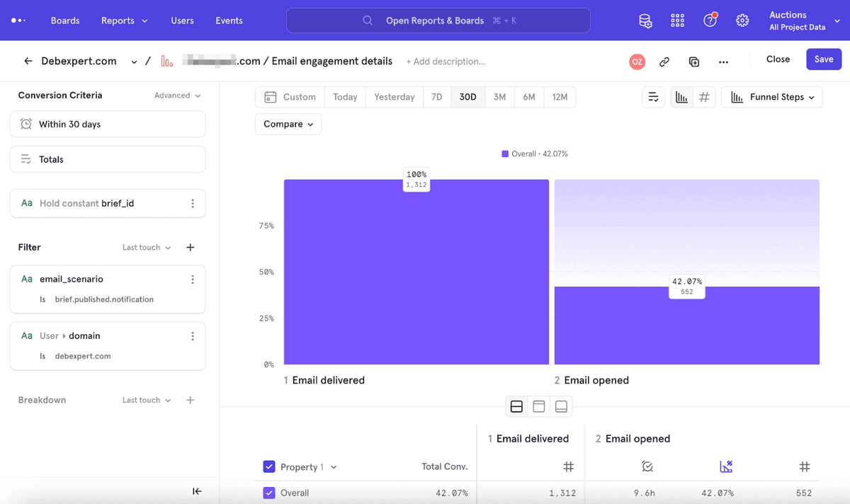Click the Overall legend color swatch
Viewport: 850px width, 504px height.
click(x=505, y=154)
